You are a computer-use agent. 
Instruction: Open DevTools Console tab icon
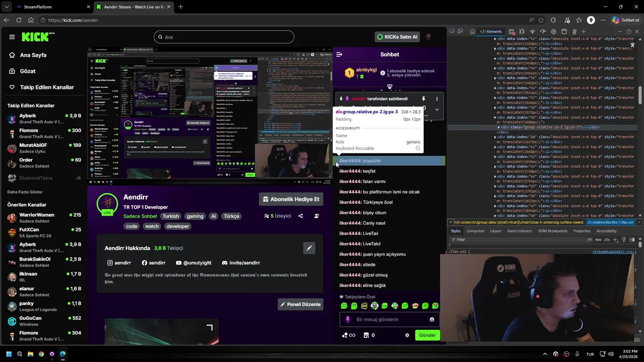pyautogui.click(x=512, y=32)
